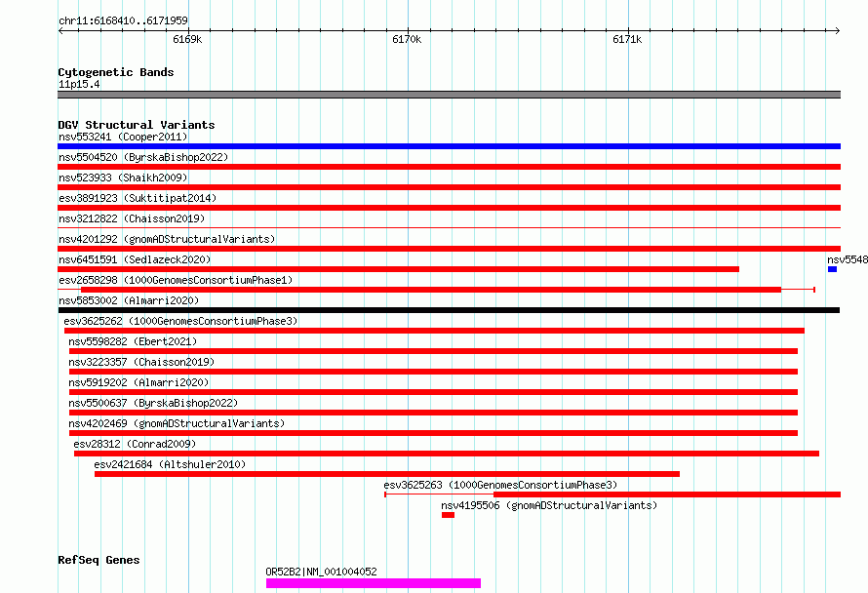Click the nsv4195506 (gnomADStructuralVariants) label
Screen dimensions: 868x593
(549, 505)
